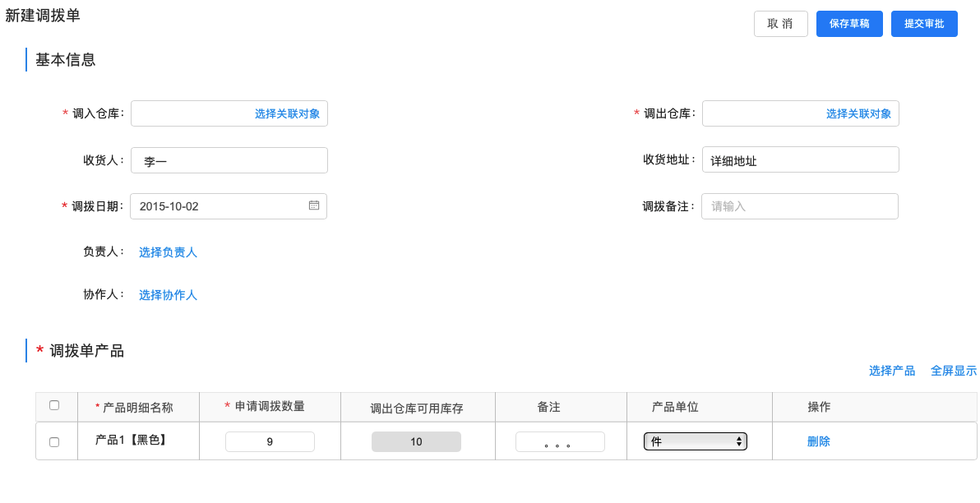Open 选择协作人 to add collaborators
Screen dimensions: 980x503
168,294
